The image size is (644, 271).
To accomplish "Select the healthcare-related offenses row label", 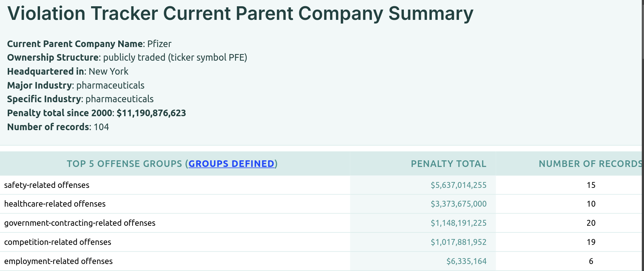I will 55,204.
